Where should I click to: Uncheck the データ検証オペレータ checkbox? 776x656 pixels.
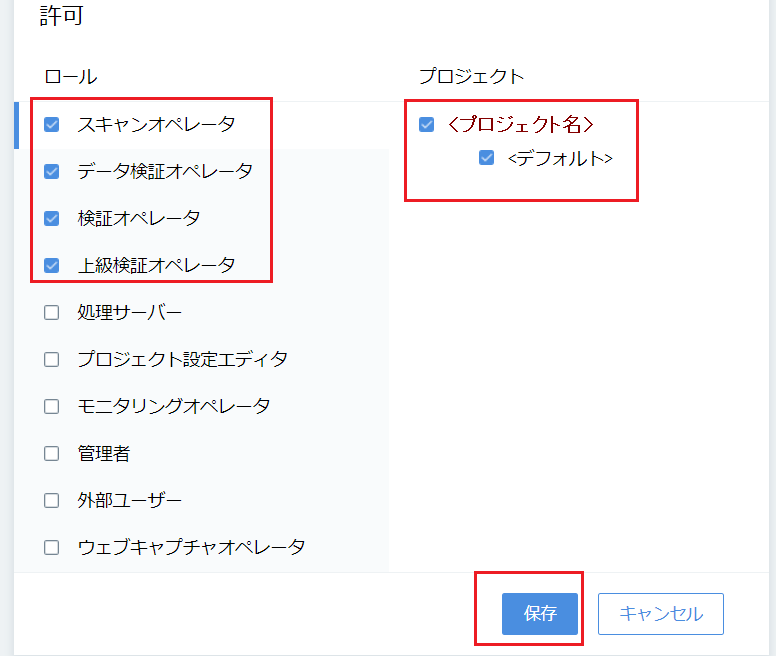coord(51,171)
